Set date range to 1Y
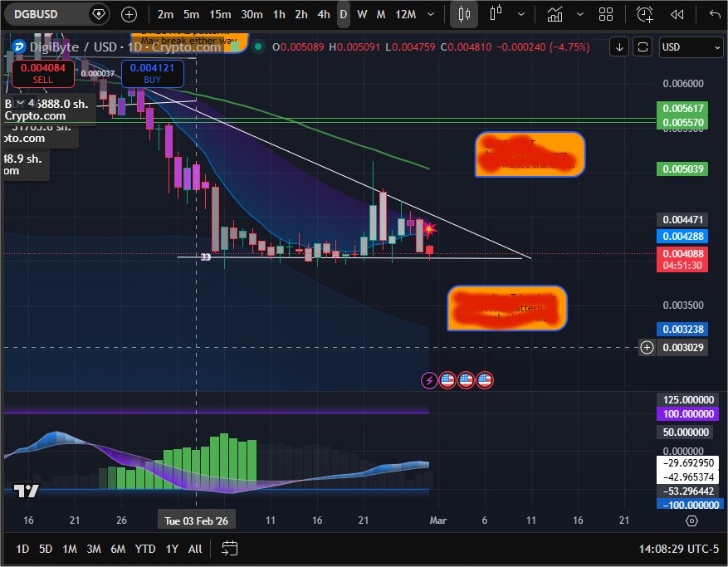The image size is (728, 567). (173, 550)
